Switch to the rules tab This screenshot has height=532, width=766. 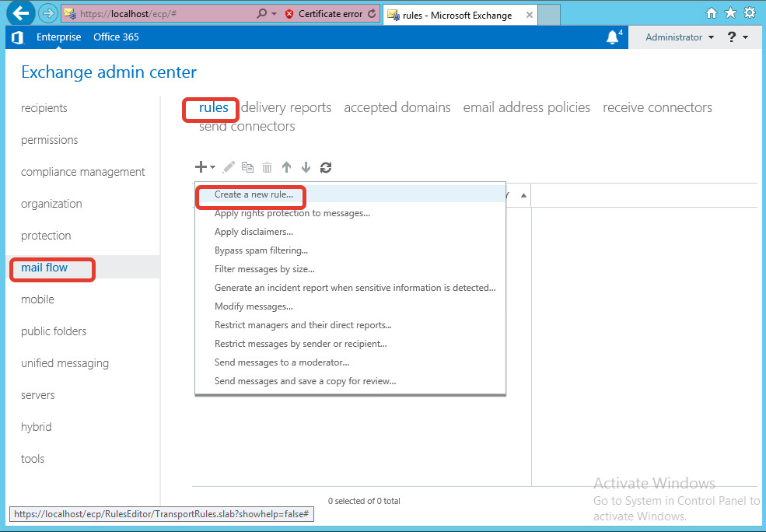point(214,107)
